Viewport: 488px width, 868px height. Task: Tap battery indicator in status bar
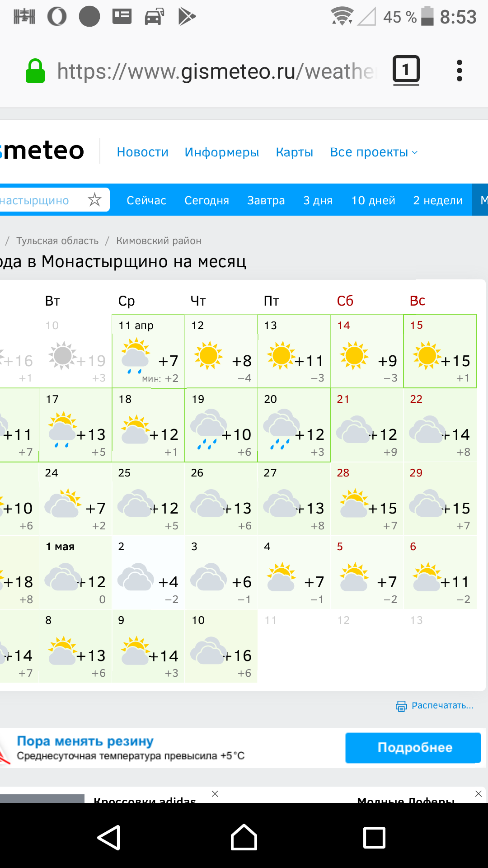[427, 16]
